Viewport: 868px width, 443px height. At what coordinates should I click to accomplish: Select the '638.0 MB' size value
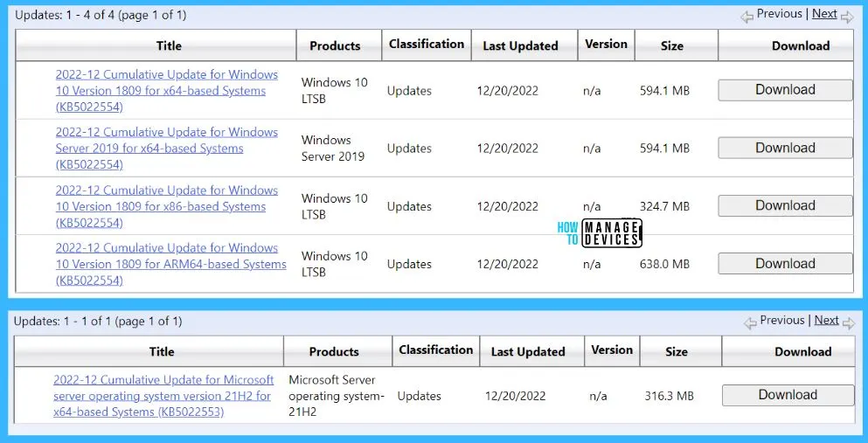665,265
